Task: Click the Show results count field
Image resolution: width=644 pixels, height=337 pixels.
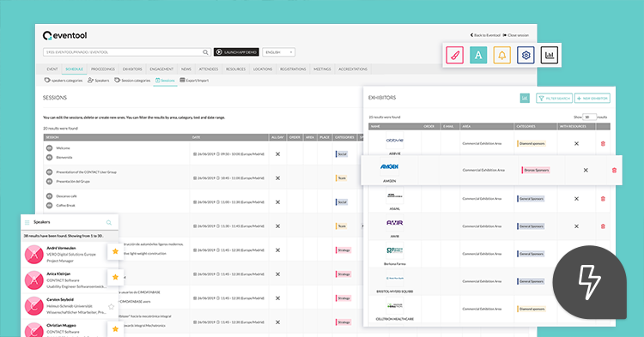Action: point(589,117)
